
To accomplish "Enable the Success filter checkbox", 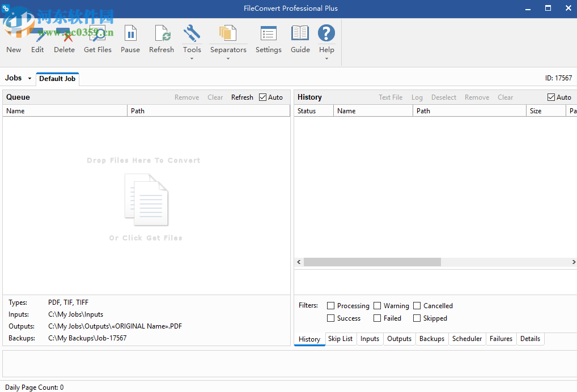I will pos(330,318).
